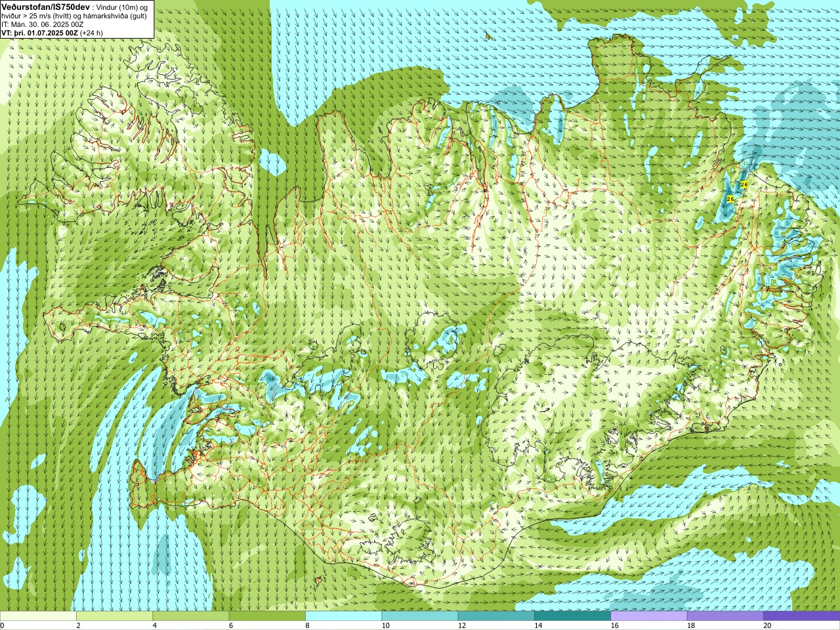The width and height of the screenshot is (840, 630).
Task: Click the '12' label on the color scale
Action: pos(462,625)
